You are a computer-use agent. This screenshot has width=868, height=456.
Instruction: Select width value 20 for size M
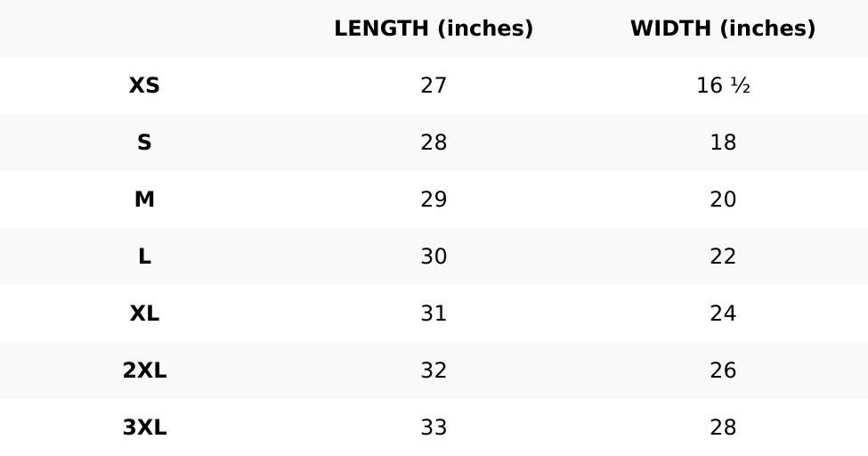[x=723, y=199]
